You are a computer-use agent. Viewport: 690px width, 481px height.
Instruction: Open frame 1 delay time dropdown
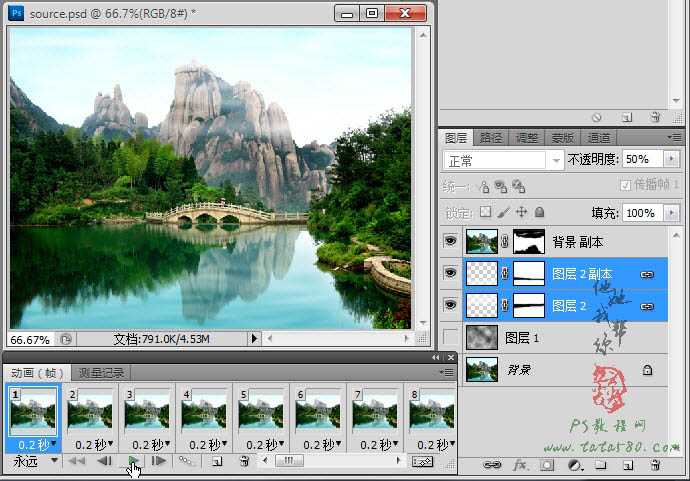tap(54, 443)
